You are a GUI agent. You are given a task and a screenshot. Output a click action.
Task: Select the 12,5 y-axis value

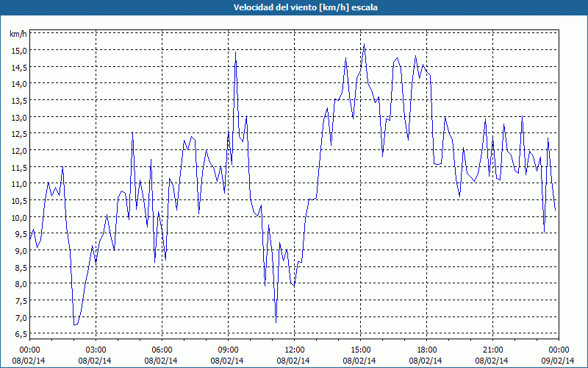coord(19,134)
